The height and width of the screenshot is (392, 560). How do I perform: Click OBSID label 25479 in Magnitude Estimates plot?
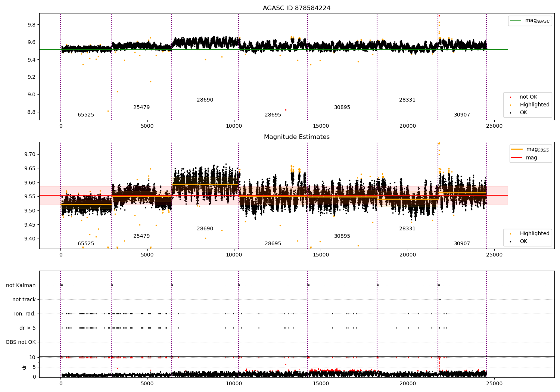click(x=141, y=236)
